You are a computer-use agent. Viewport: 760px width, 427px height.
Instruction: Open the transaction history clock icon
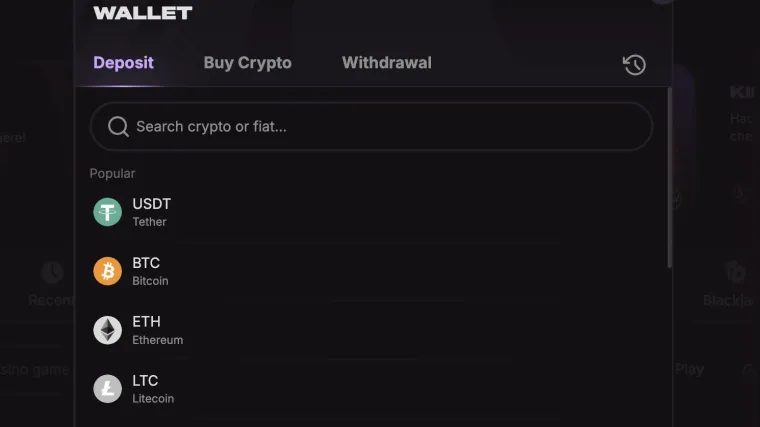click(x=634, y=65)
